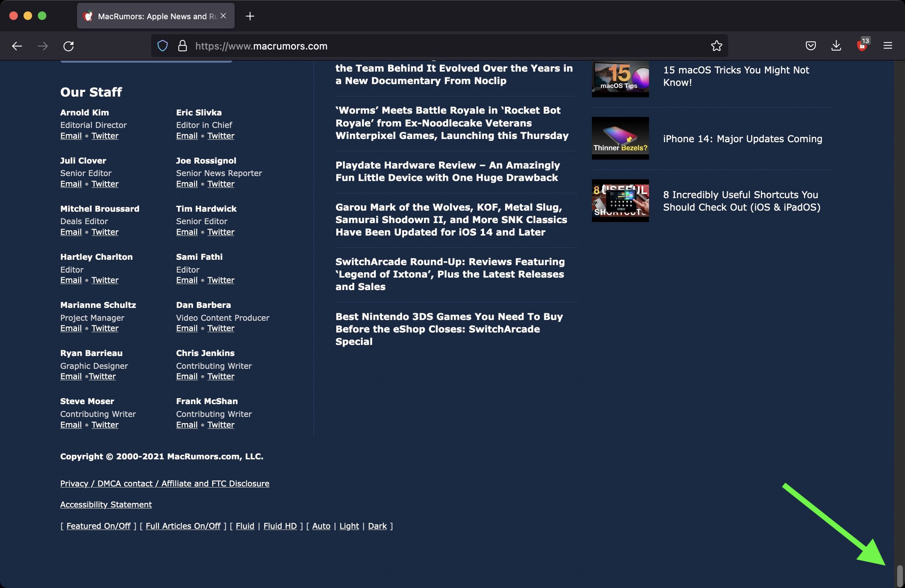This screenshot has width=905, height=588.
Task: Open a new tab with plus button
Action: point(250,16)
